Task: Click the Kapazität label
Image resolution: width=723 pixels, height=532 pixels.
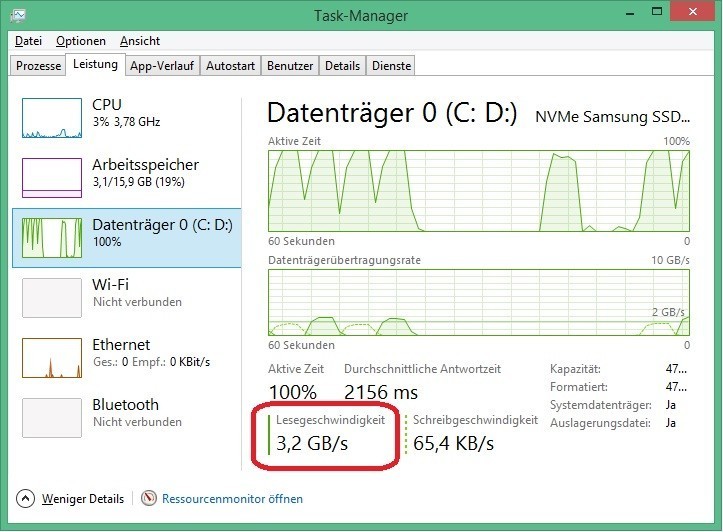Action: pyautogui.click(x=575, y=369)
